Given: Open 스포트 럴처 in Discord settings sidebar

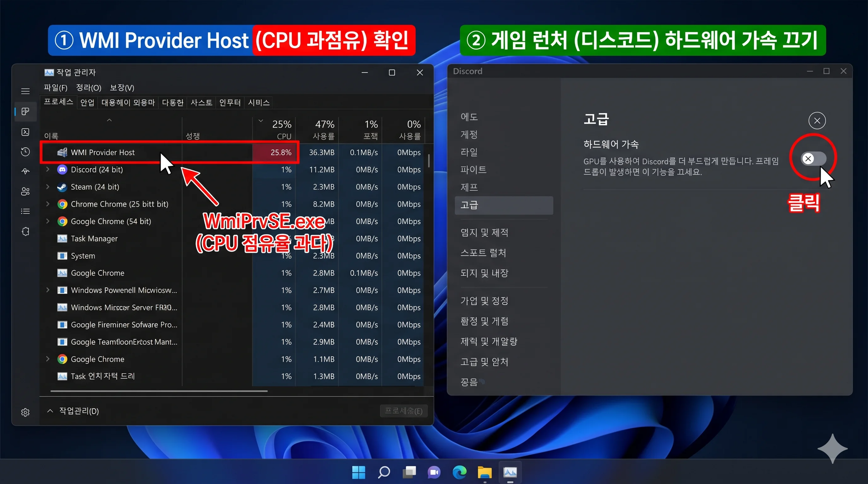Looking at the screenshot, I should pos(483,253).
